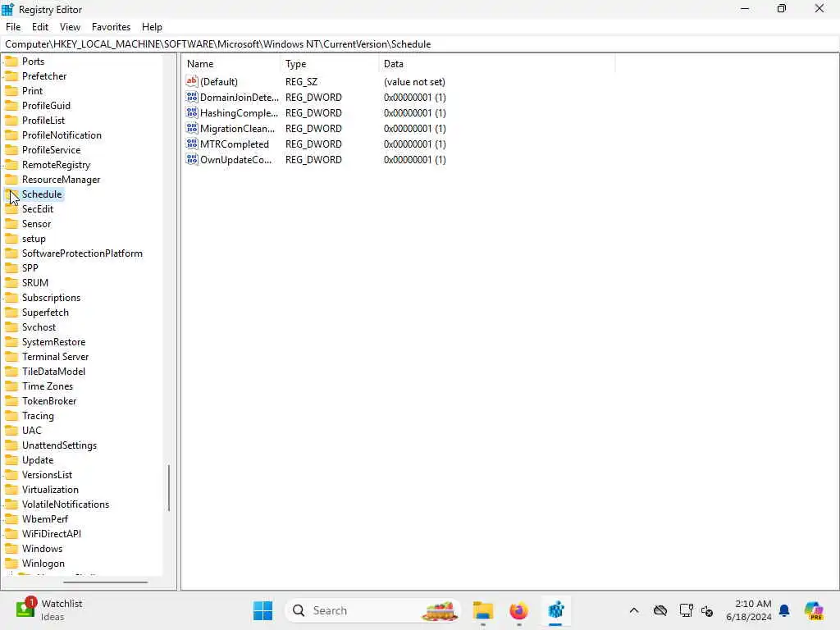840x630 pixels.
Task: Click the Sensor folder icon
Action: 11,223
